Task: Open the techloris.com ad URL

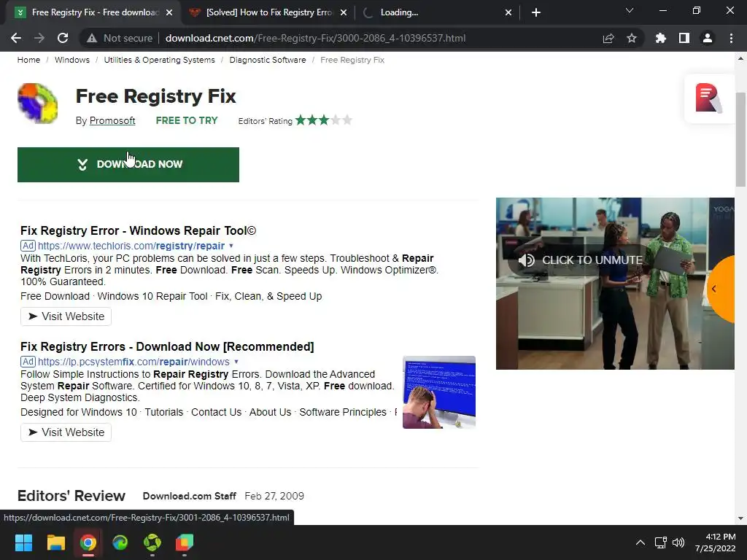Action: click(x=131, y=246)
